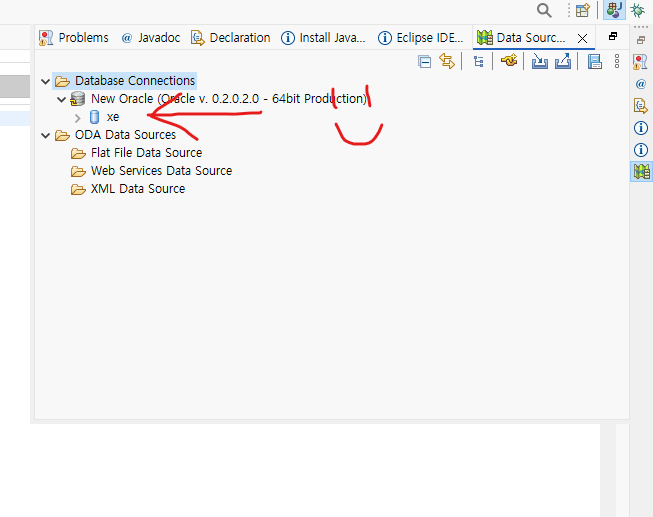Click the Data Source Explorer trim icon
Screen dimensions: 653x517
click(641, 171)
